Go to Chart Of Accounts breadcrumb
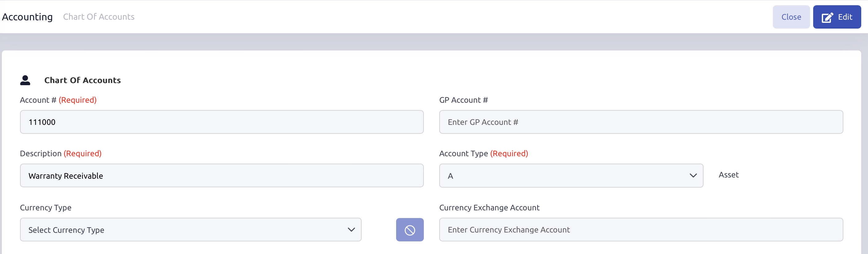Viewport: 868px width, 254px height. click(x=99, y=17)
